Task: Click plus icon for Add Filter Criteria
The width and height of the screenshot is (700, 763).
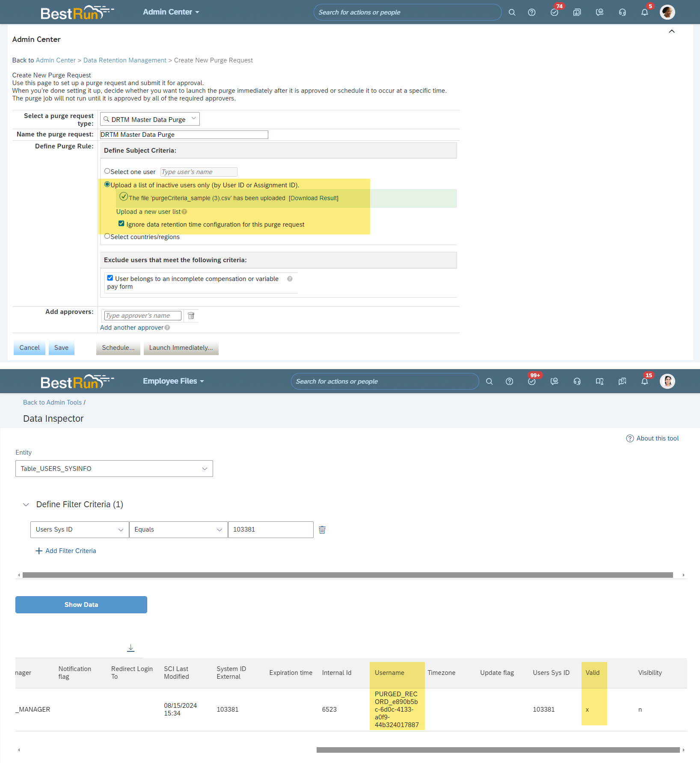Action: pyautogui.click(x=39, y=551)
